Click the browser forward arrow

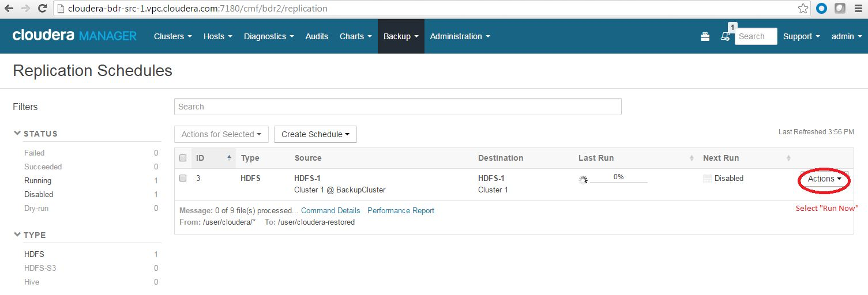[x=25, y=9]
